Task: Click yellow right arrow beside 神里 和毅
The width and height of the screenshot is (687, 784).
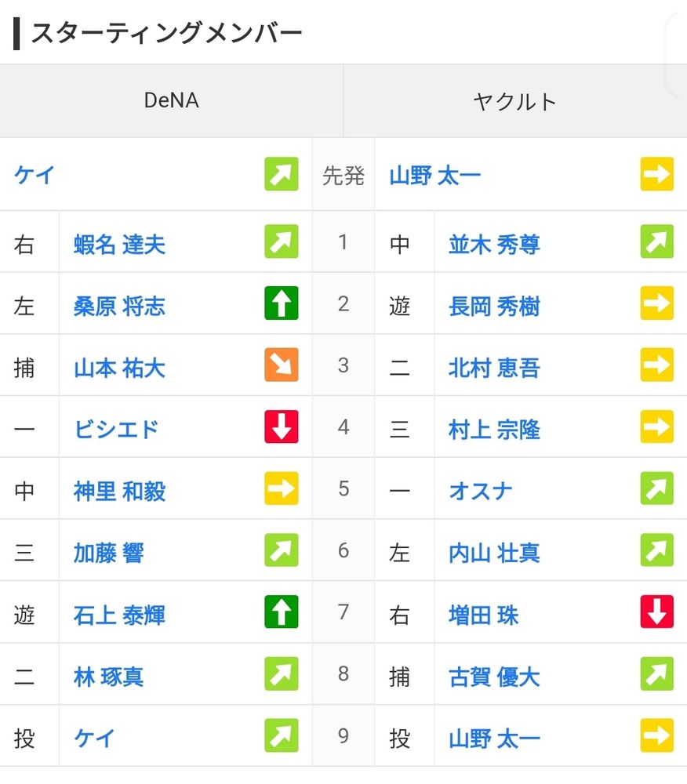Action: point(281,489)
